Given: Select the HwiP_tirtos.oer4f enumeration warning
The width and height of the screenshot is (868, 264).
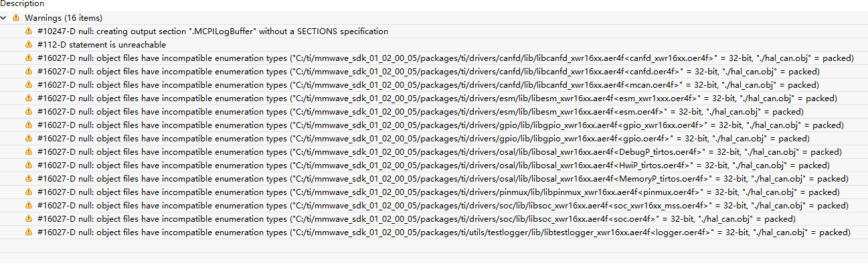Looking at the screenshot, I should click(434, 166).
